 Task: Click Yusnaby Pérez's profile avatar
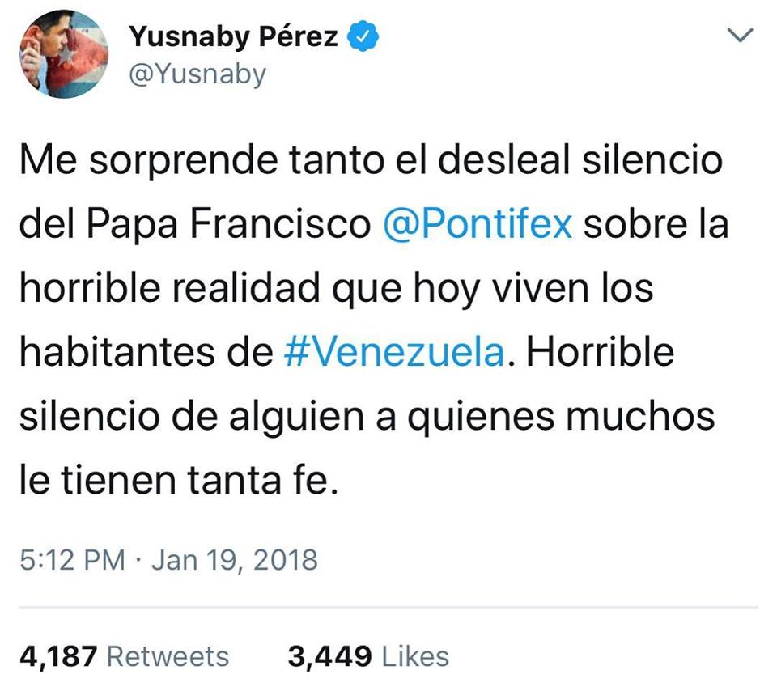point(63,55)
